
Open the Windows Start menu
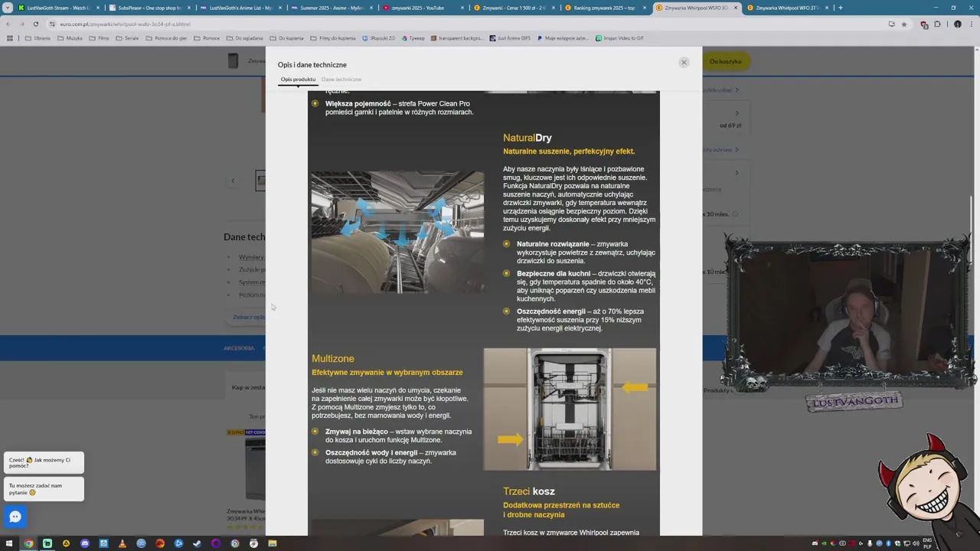click(x=9, y=543)
